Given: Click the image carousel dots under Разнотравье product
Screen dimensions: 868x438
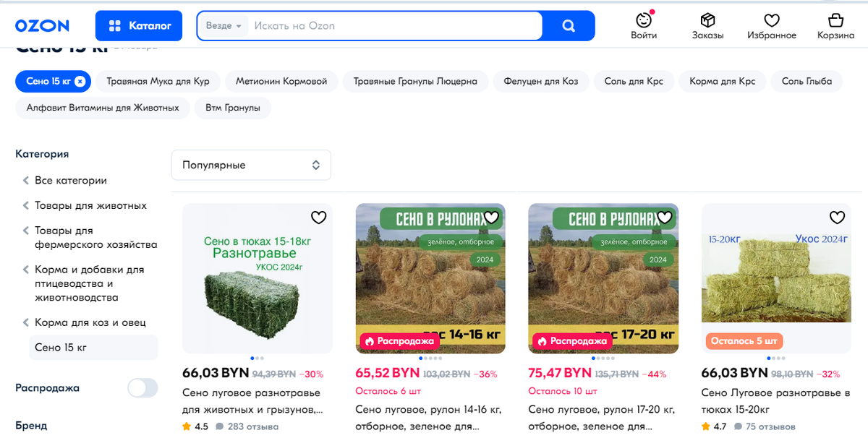Looking at the screenshot, I should click(256, 358).
